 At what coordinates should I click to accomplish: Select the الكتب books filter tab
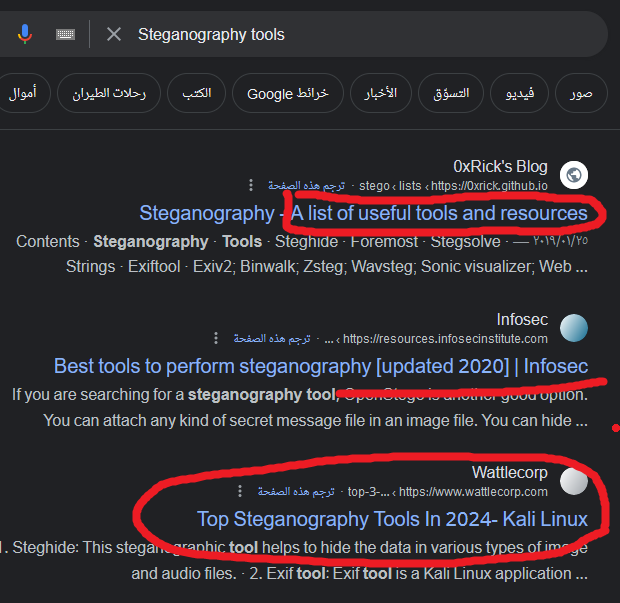(x=197, y=93)
